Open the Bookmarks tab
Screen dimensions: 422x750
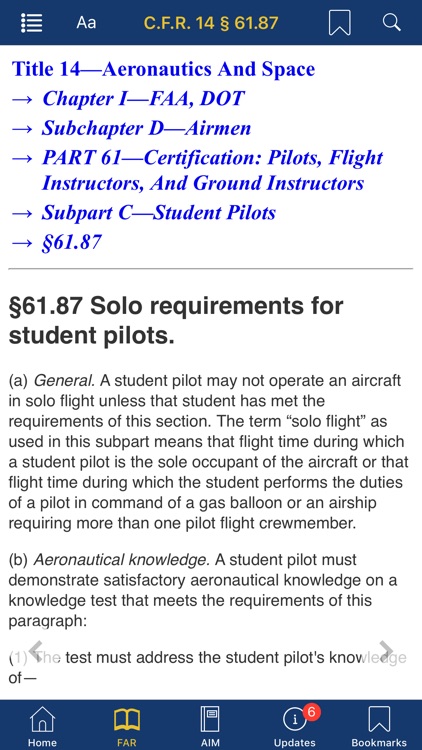(378, 726)
